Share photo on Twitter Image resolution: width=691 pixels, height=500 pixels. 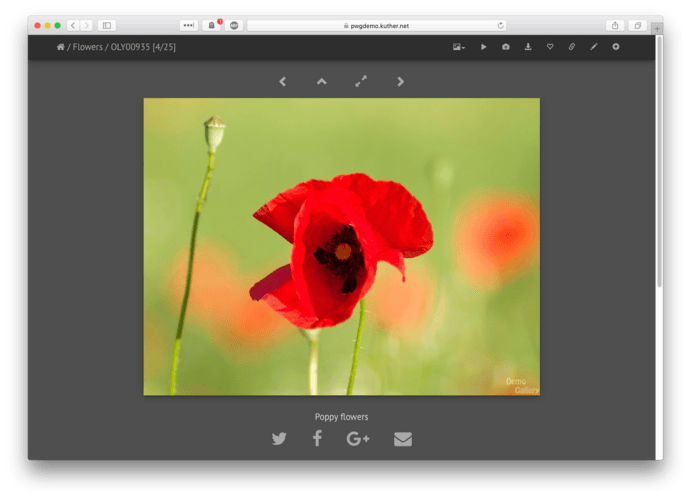279,438
